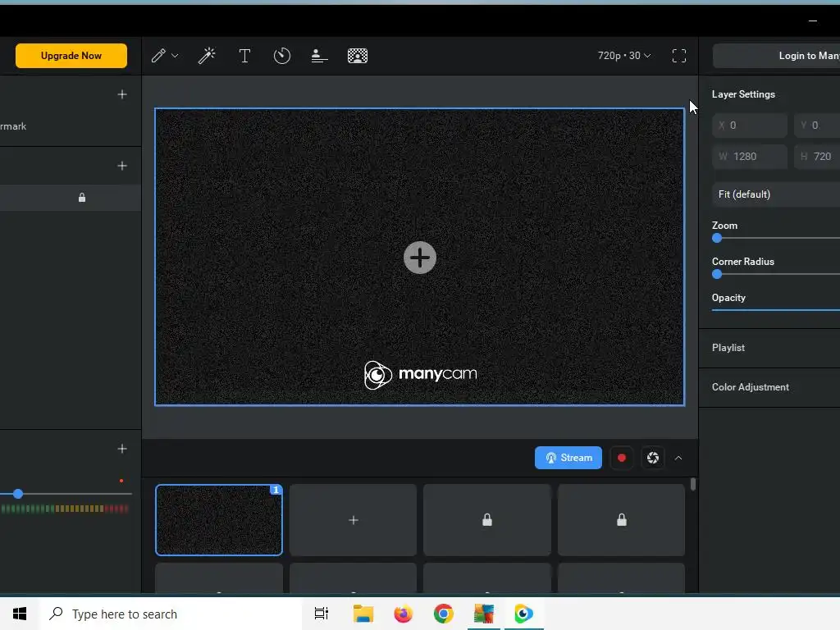Image resolution: width=840 pixels, height=630 pixels.
Task: Start recording with the red record button
Action: tap(622, 458)
